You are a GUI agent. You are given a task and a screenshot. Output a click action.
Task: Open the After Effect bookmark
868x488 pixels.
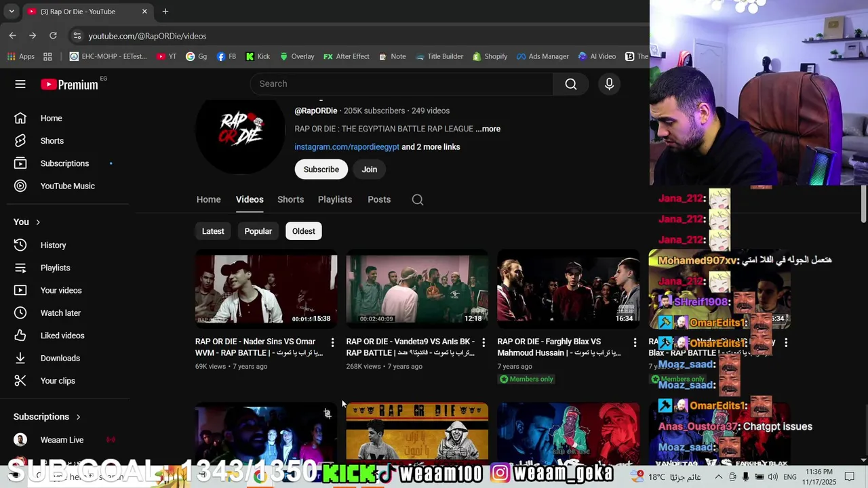(346, 56)
